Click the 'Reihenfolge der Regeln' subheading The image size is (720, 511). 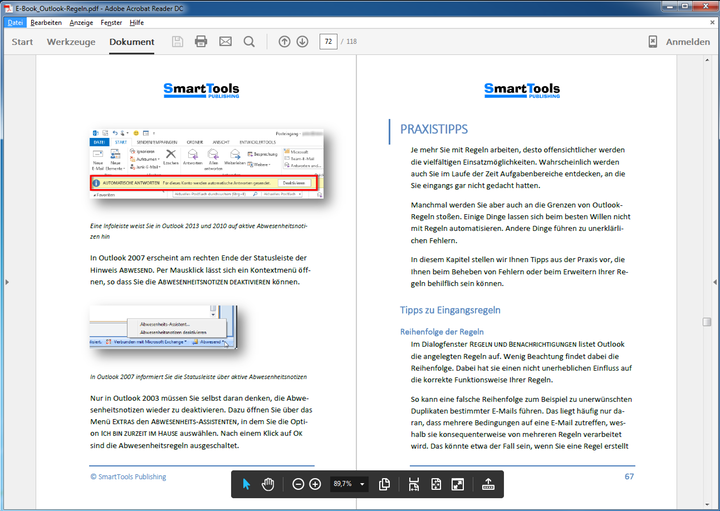tap(442, 331)
